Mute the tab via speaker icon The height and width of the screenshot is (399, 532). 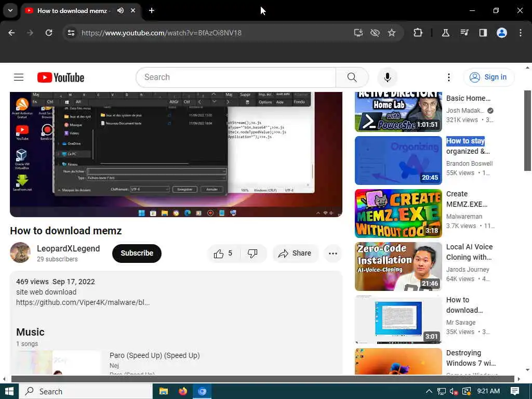coord(121,10)
